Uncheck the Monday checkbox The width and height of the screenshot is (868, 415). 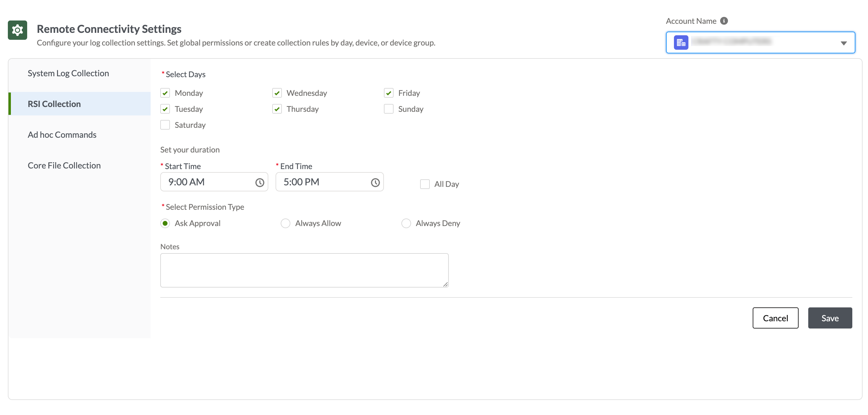pos(165,93)
